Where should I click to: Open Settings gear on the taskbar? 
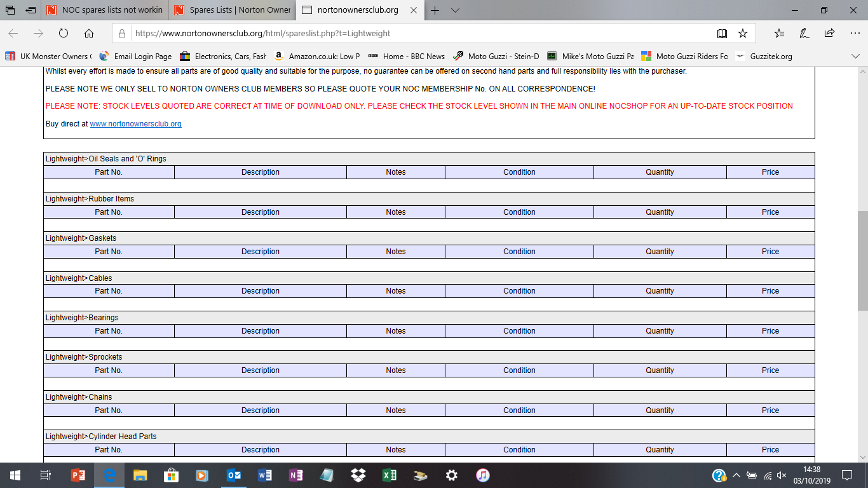click(x=451, y=475)
